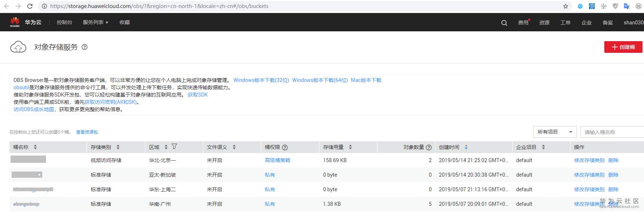Click into the 请输入桶名称 search field
This screenshot has height=212, width=644.
pos(612,132)
